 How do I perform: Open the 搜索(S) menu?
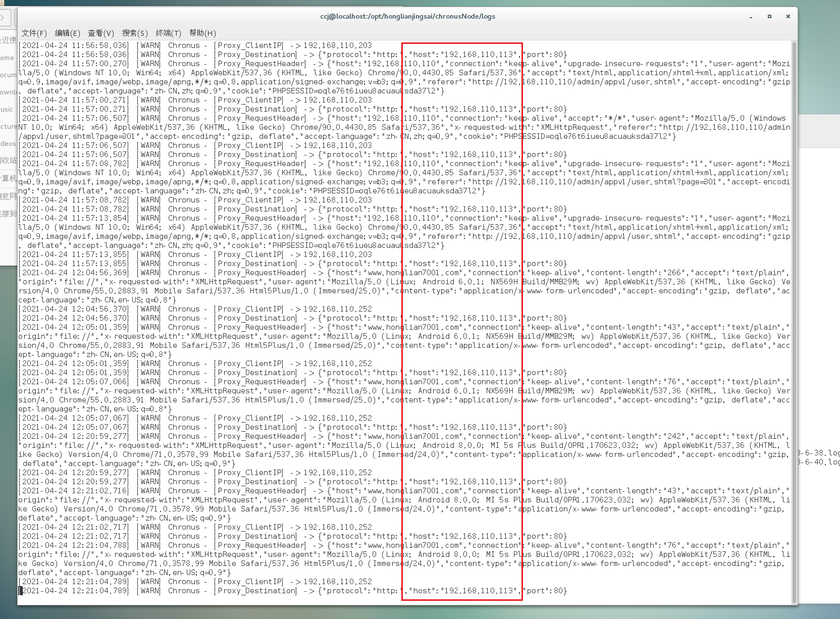point(135,33)
